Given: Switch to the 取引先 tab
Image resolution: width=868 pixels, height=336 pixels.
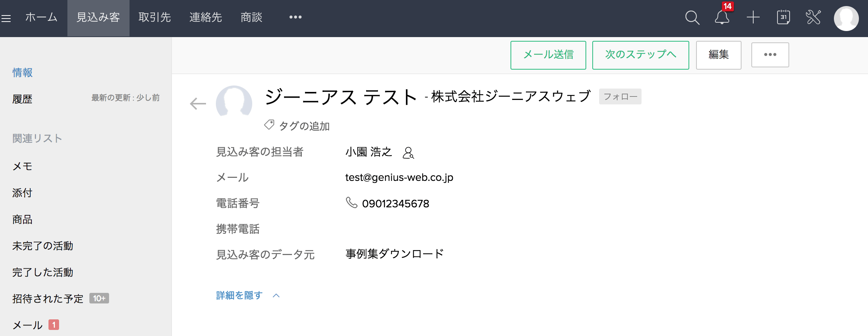Looking at the screenshot, I should (x=155, y=17).
